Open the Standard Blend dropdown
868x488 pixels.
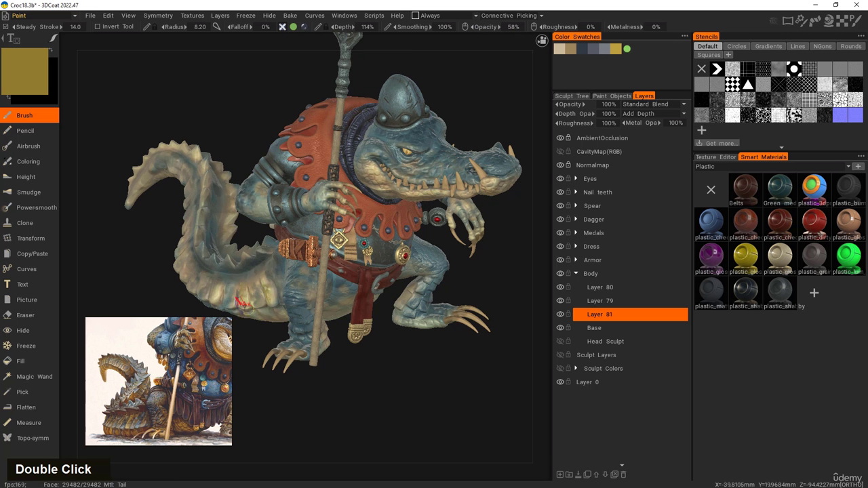click(654, 104)
